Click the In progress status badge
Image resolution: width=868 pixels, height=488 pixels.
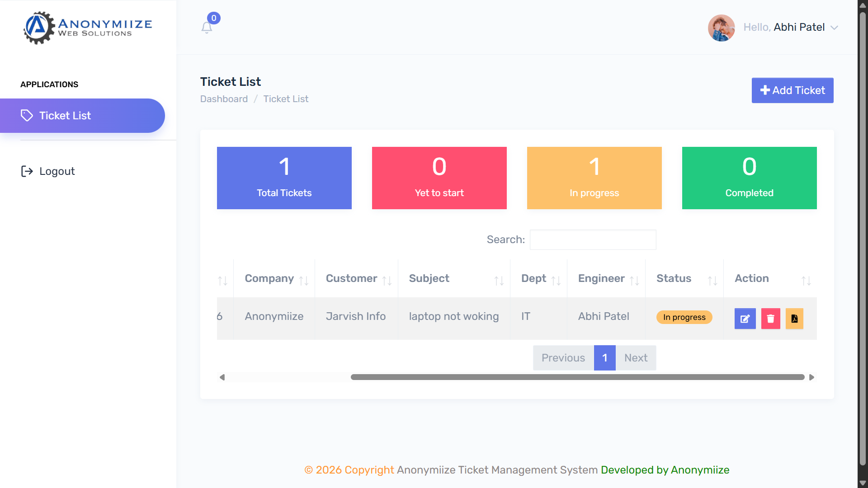(x=684, y=317)
